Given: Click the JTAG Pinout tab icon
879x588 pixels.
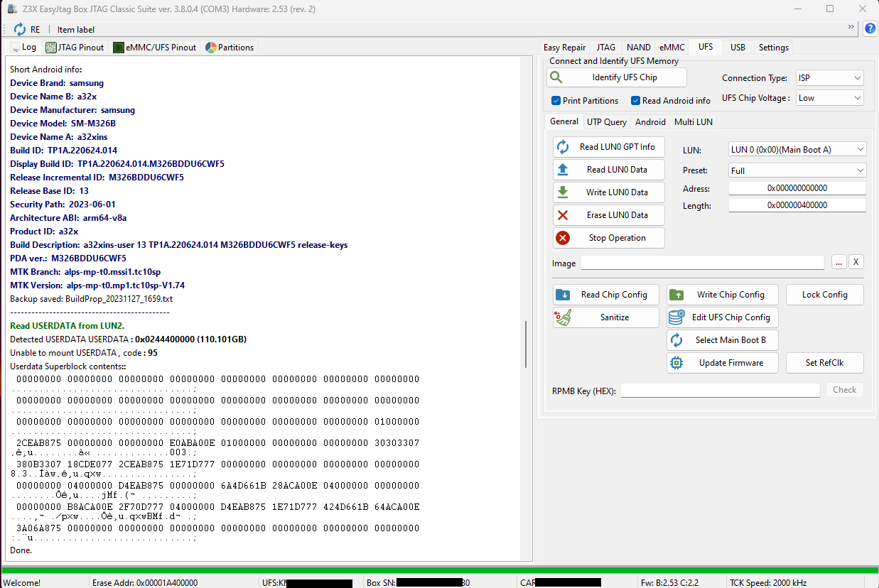Looking at the screenshot, I should coord(51,48).
